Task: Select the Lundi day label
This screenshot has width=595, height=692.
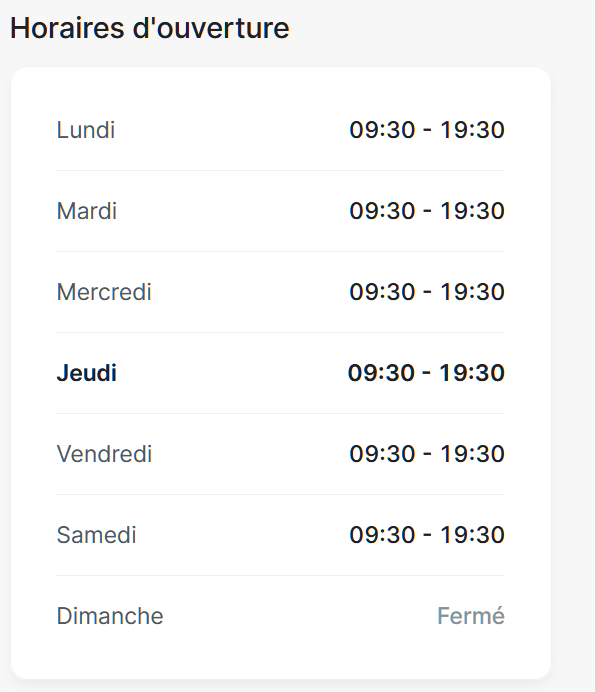Action: point(86,130)
